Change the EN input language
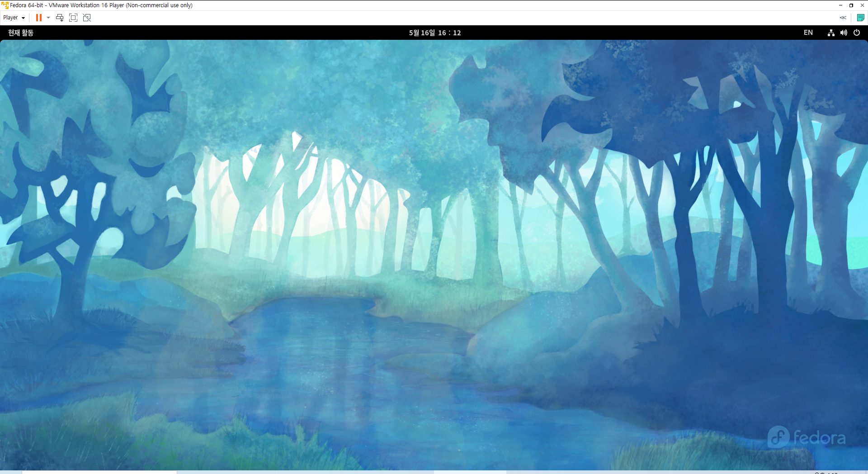The height and width of the screenshot is (474, 868). 808,33
